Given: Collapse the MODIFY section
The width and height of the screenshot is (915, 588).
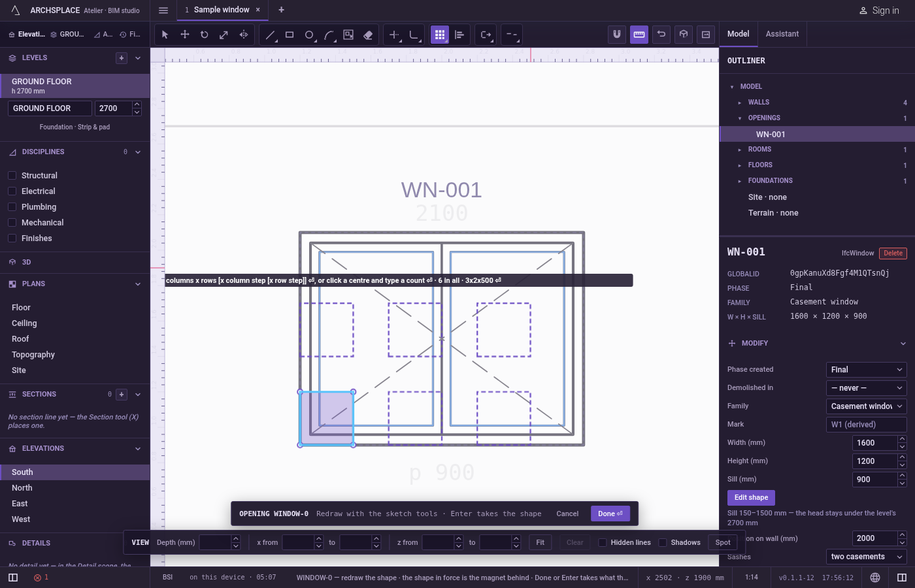Looking at the screenshot, I should [x=903, y=344].
